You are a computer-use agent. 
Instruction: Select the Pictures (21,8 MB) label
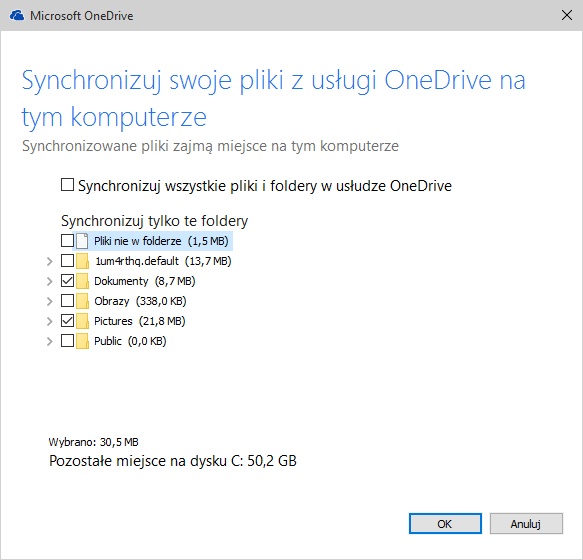(139, 321)
